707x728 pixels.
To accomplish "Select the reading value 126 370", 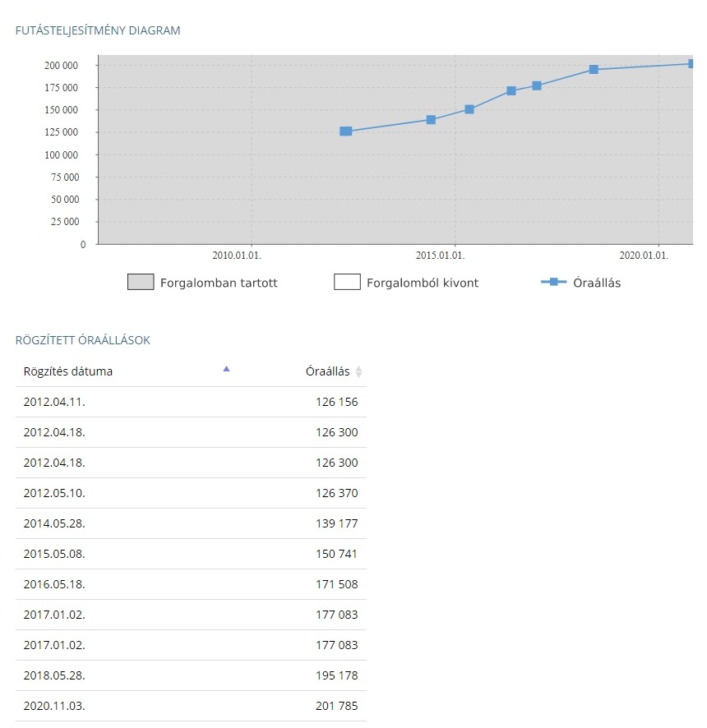I will pyautogui.click(x=337, y=493).
